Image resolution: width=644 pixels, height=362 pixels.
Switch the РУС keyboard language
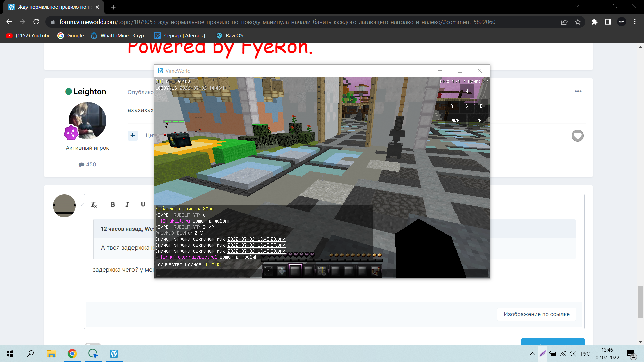tap(585, 354)
